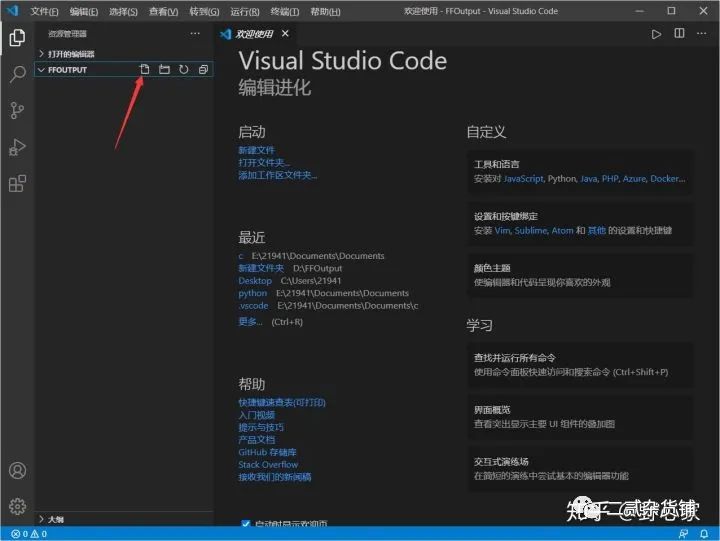
Task: Open recent Desktop folder
Action: [x=255, y=281]
